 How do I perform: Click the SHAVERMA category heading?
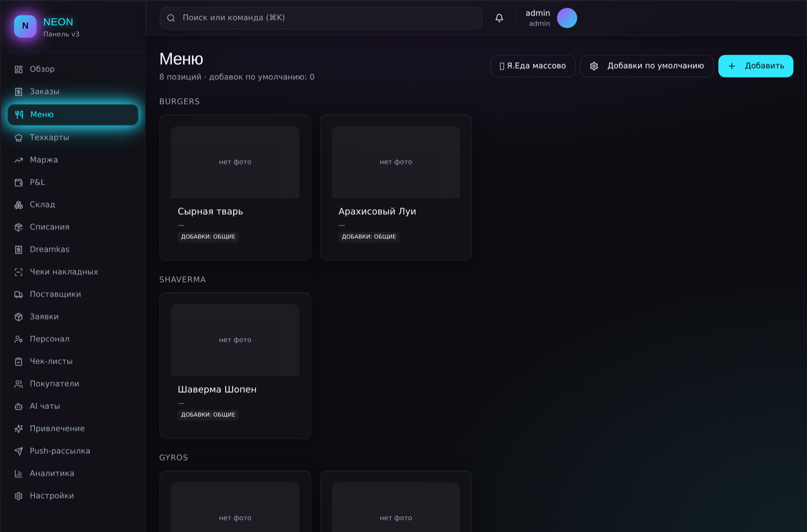point(183,279)
